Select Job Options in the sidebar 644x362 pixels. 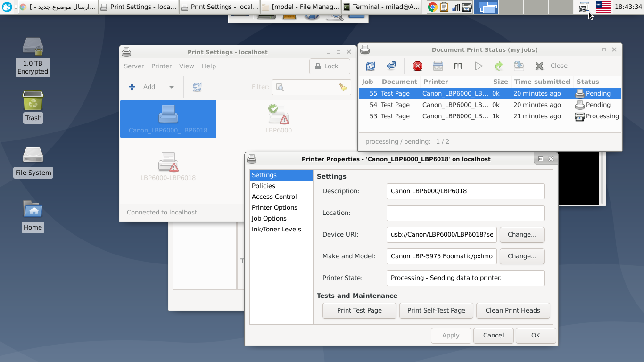click(269, 218)
